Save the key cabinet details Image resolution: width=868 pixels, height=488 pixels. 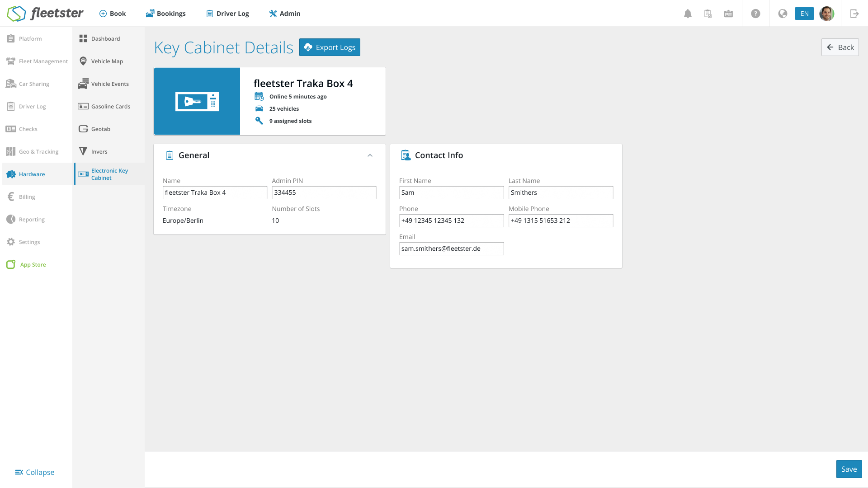click(849, 469)
